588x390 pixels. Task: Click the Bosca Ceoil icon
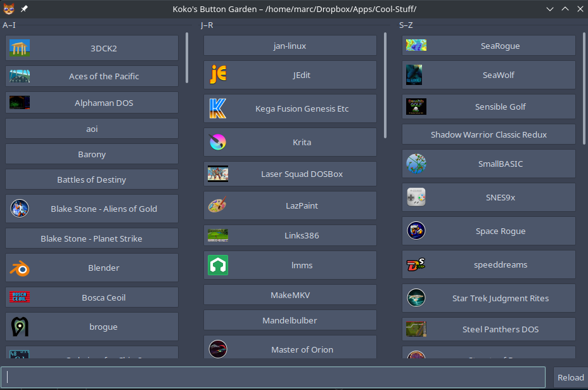click(19, 297)
